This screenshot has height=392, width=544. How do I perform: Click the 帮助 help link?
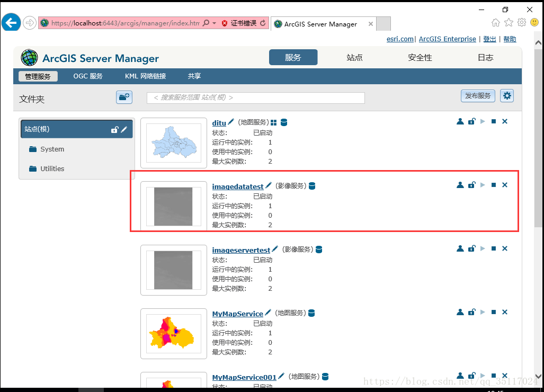point(510,39)
